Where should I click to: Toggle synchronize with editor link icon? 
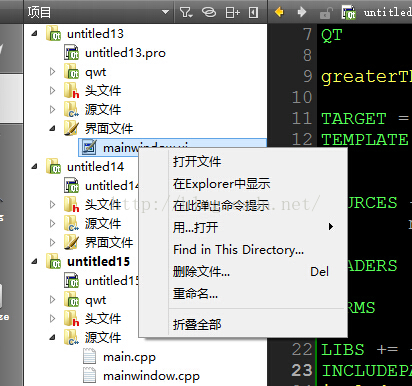[209, 13]
